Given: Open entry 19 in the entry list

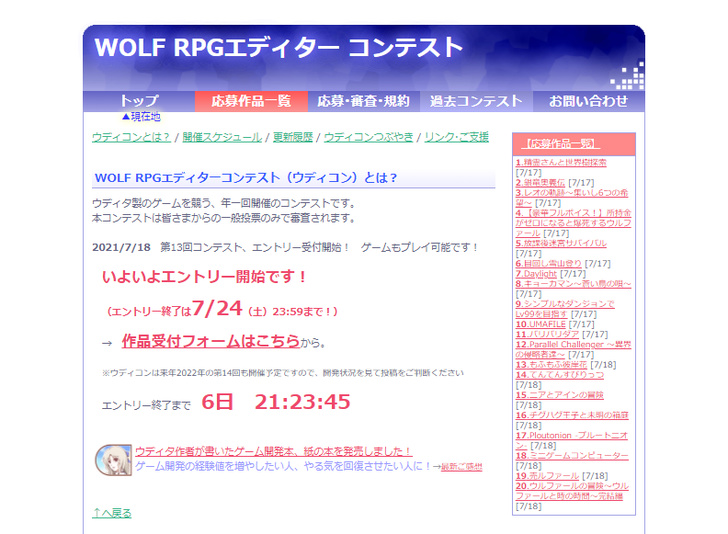Looking at the screenshot, I should [x=547, y=476].
